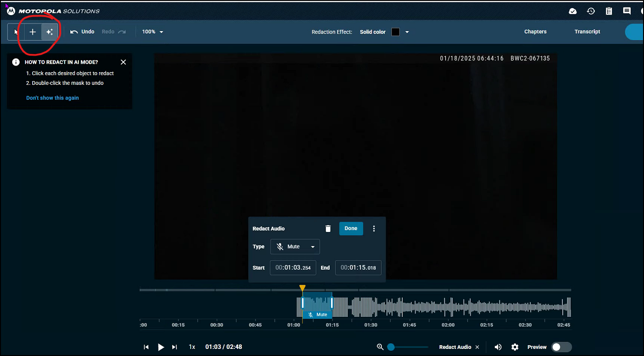Viewport: 644px width, 356px height.
Task: Click the info icon in help tip
Action: (16, 62)
